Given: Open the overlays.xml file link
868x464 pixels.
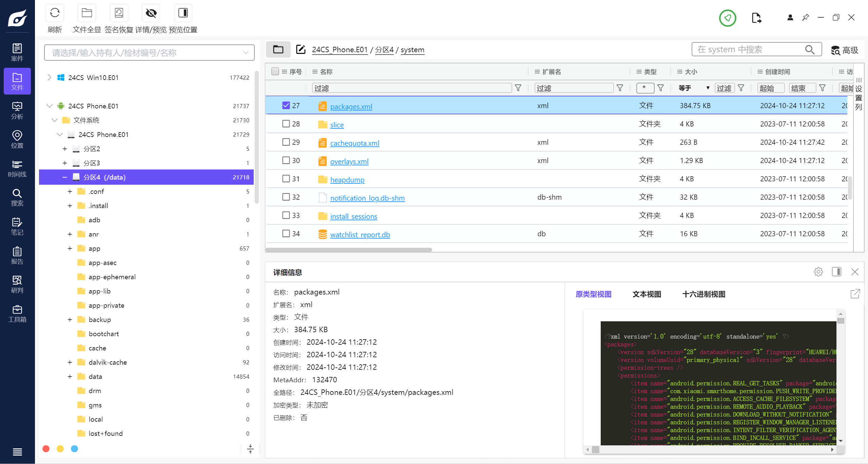Looking at the screenshot, I should click(349, 162).
